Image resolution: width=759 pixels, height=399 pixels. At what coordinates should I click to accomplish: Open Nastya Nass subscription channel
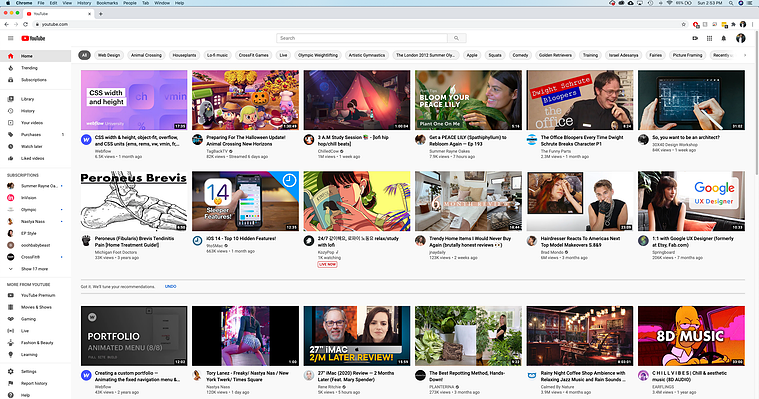point(35,221)
